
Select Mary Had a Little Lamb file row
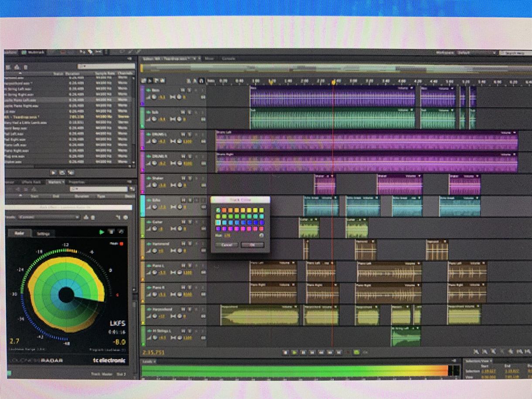click(68, 123)
